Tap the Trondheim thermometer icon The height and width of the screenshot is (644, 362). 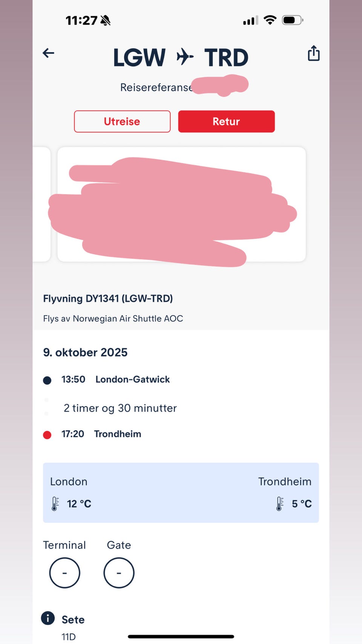click(279, 504)
